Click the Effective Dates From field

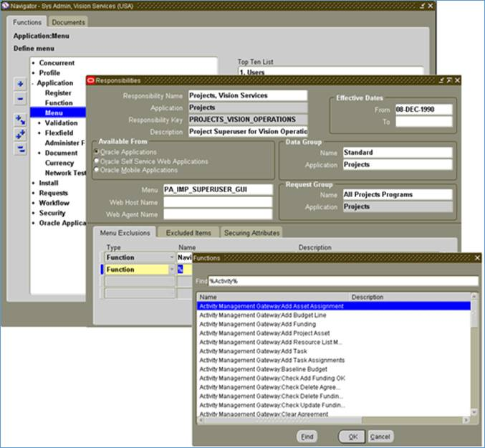423,109
